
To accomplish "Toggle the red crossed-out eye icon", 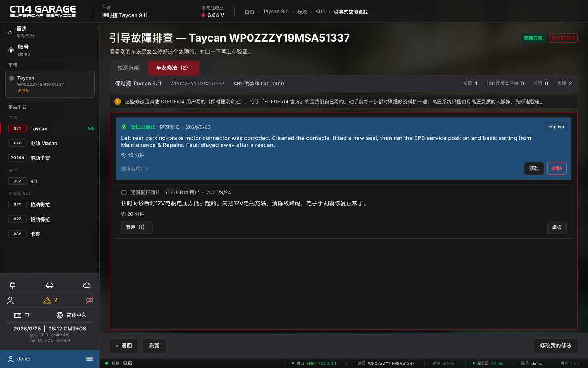I will coord(89,300).
